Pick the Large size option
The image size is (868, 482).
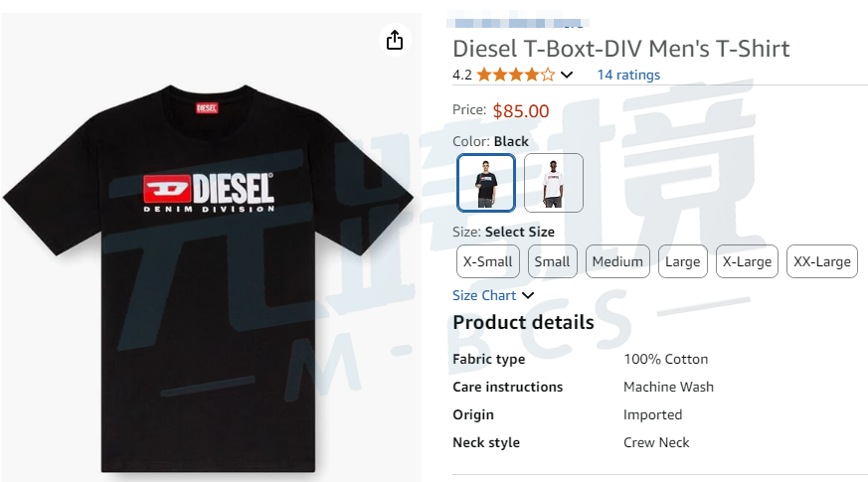[682, 261]
